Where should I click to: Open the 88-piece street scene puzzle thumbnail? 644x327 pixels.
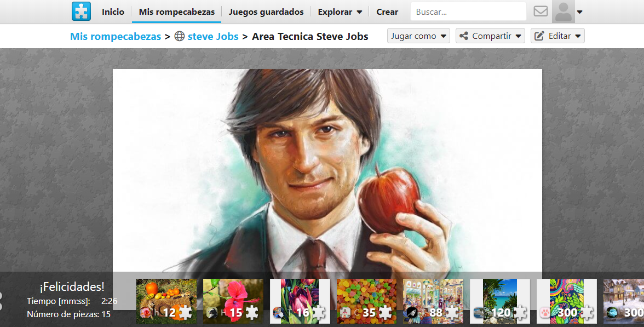pos(433,301)
